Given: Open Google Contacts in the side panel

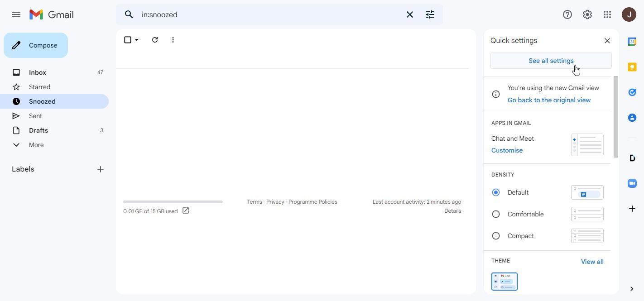Looking at the screenshot, I should coord(632,117).
